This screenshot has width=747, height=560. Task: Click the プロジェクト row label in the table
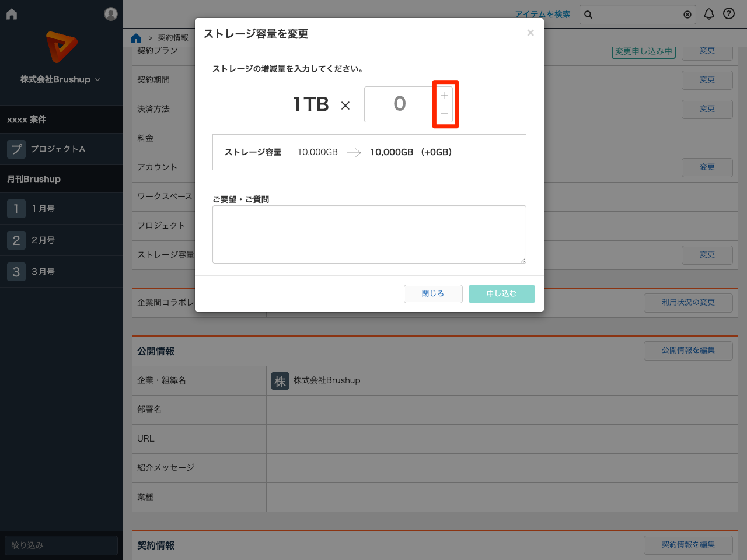pos(161,226)
